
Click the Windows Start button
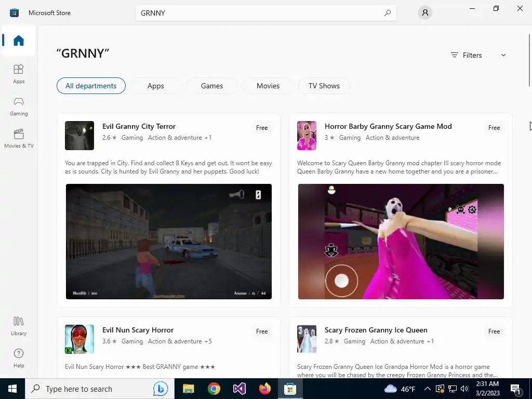pos(12,389)
